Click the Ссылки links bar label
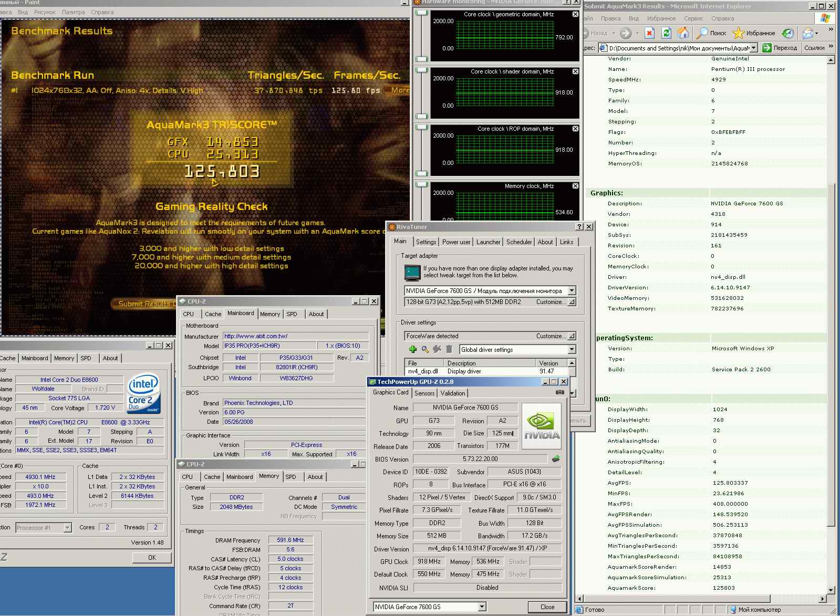This screenshot has height=616, width=840. coord(814,48)
